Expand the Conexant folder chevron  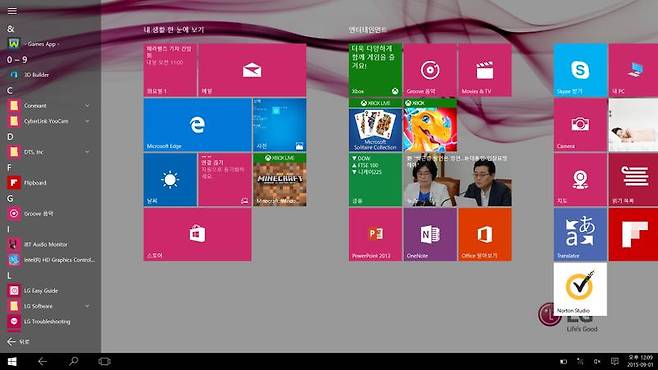[87, 106]
